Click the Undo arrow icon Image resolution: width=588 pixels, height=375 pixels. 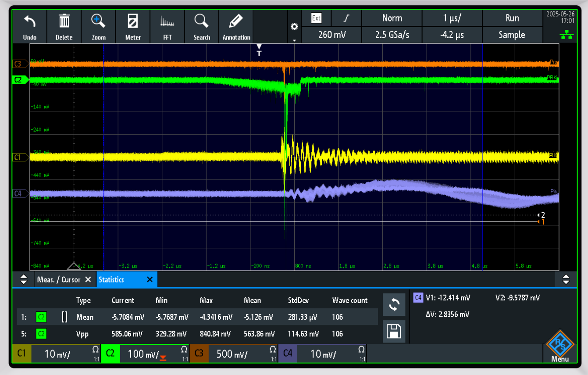click(29, 26)
